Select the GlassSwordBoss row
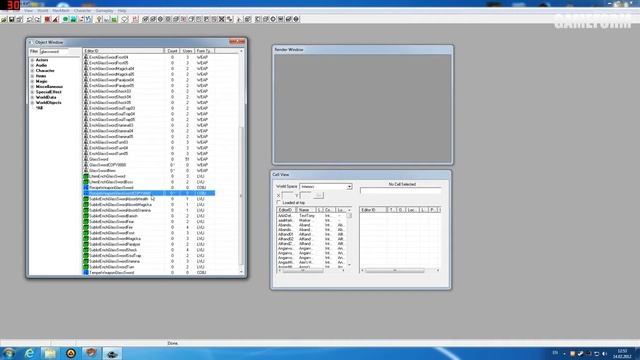The image size is (640, 360). click(x=149, y=171)
